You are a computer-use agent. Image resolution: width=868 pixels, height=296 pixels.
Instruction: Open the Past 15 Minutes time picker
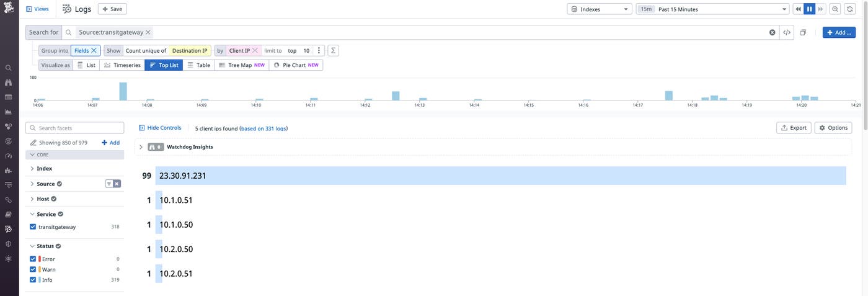click(712, 9)
